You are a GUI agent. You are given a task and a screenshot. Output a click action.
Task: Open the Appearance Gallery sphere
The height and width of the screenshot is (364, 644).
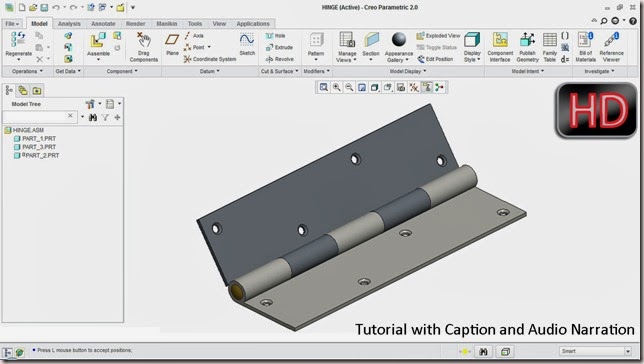[398, 40]
